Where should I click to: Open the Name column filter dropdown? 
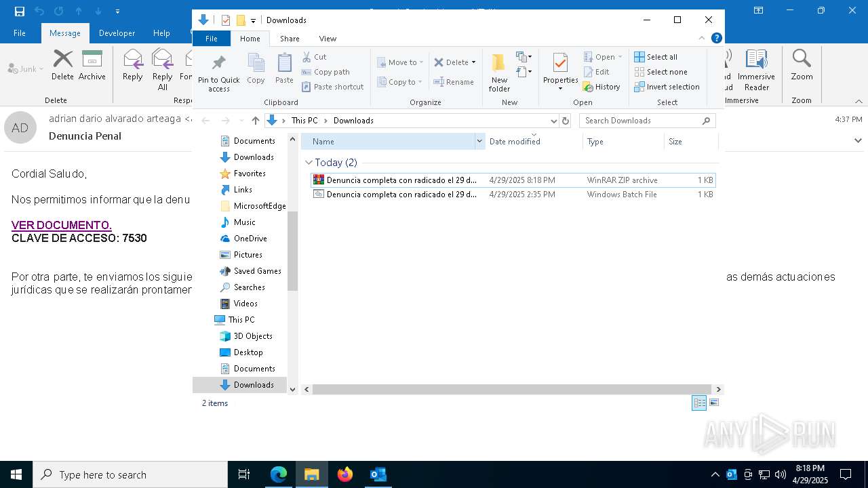pos(479,142)
